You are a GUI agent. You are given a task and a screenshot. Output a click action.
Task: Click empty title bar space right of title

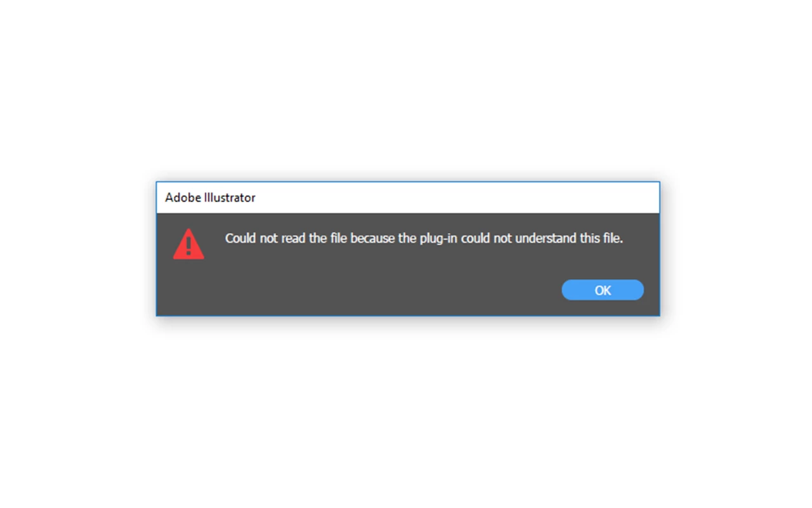pos(457,197)
